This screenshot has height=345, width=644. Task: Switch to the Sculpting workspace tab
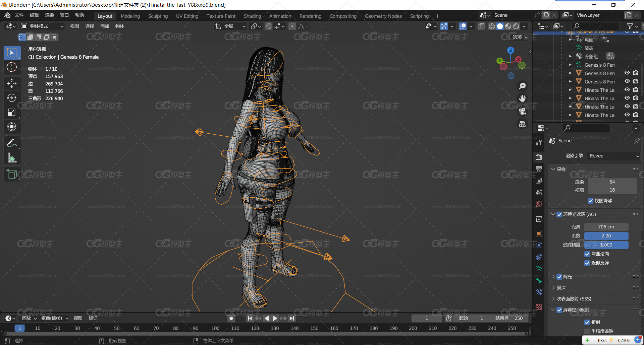coord(158,16)
